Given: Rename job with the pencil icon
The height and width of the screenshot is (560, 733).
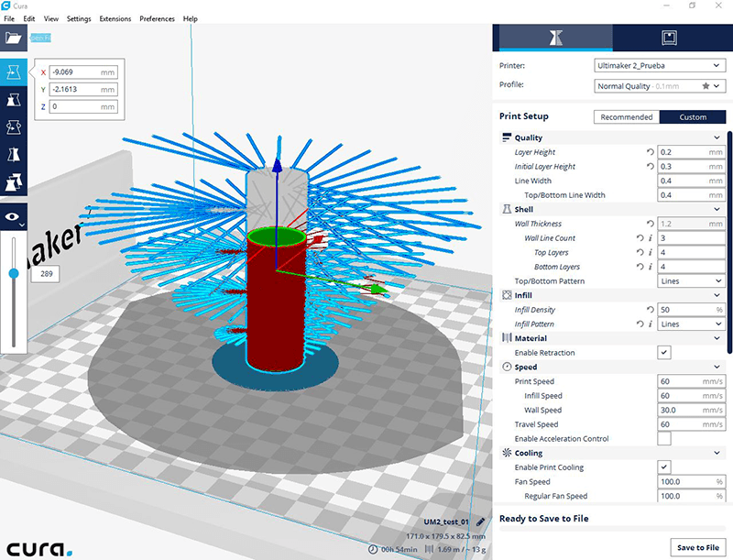Looking at the screenshot, I should coord(480,522).
